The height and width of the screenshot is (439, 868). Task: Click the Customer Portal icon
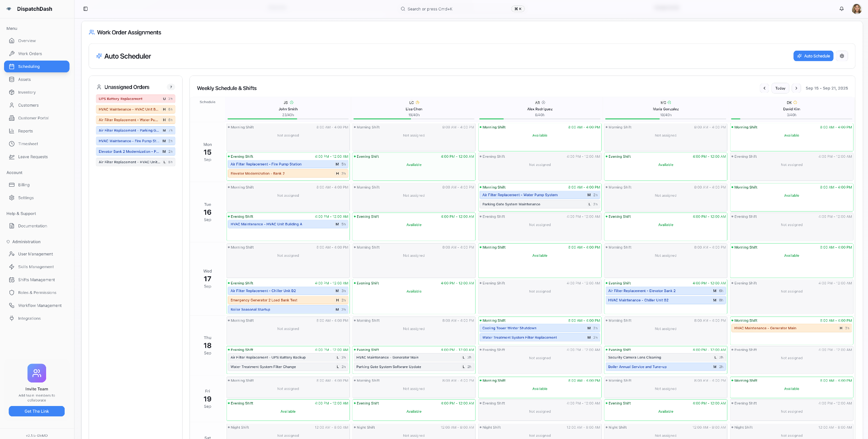[12, 118]
